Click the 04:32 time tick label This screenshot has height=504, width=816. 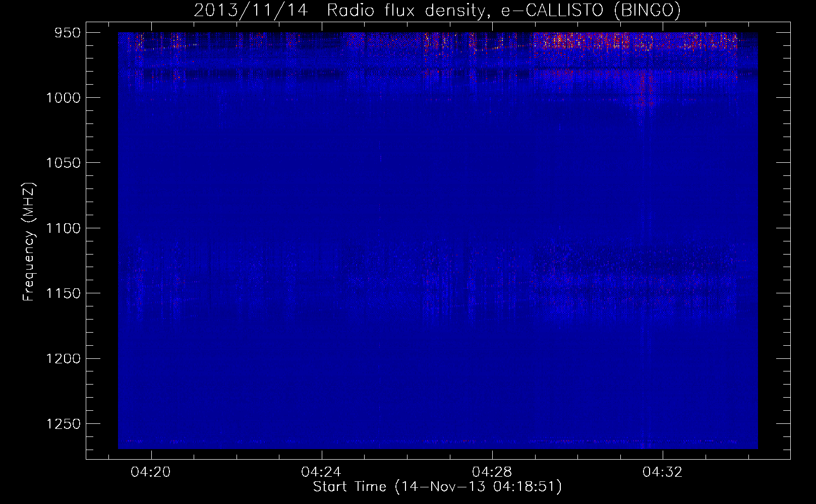click(662, 472)
